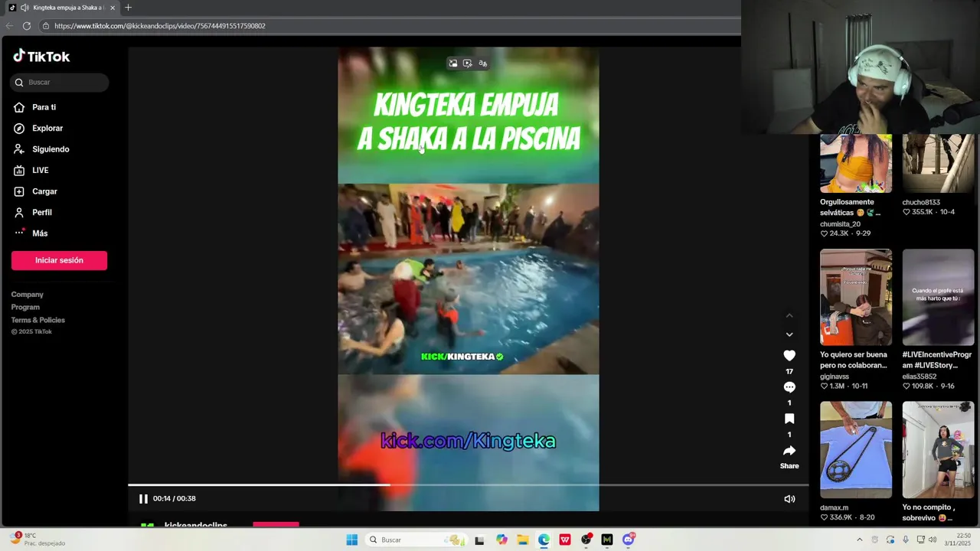This screenshot has width=980, height=551.
Task: Open the Terms & Policies link
Action: 38,320
